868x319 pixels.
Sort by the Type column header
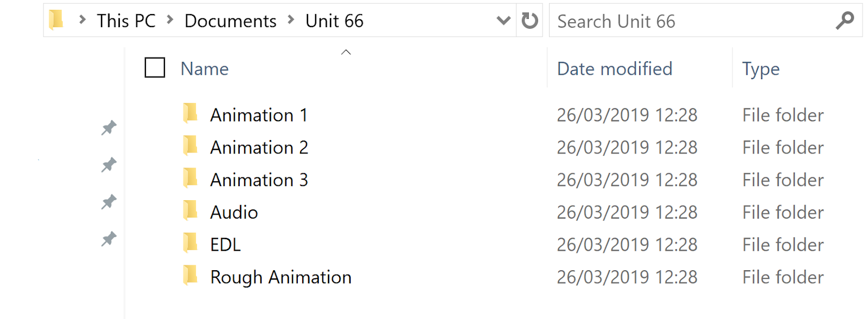click(x=761, y=69)
